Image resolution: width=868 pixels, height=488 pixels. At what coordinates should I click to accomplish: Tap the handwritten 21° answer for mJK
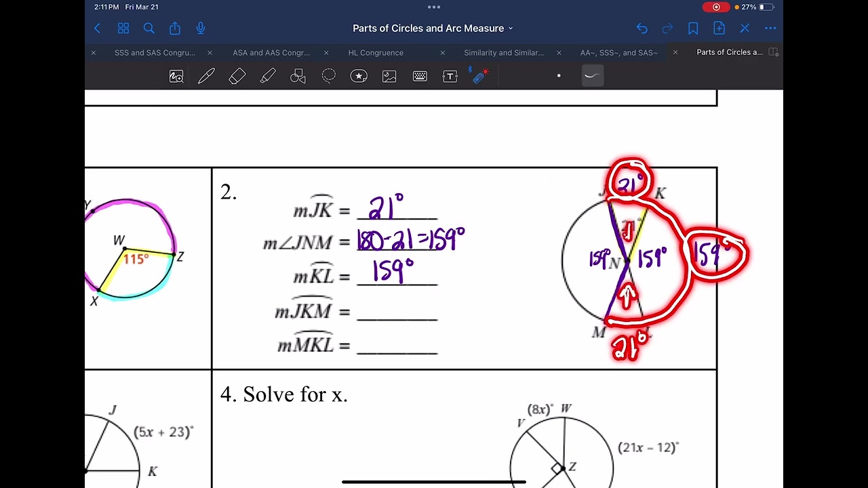[386, 207]
